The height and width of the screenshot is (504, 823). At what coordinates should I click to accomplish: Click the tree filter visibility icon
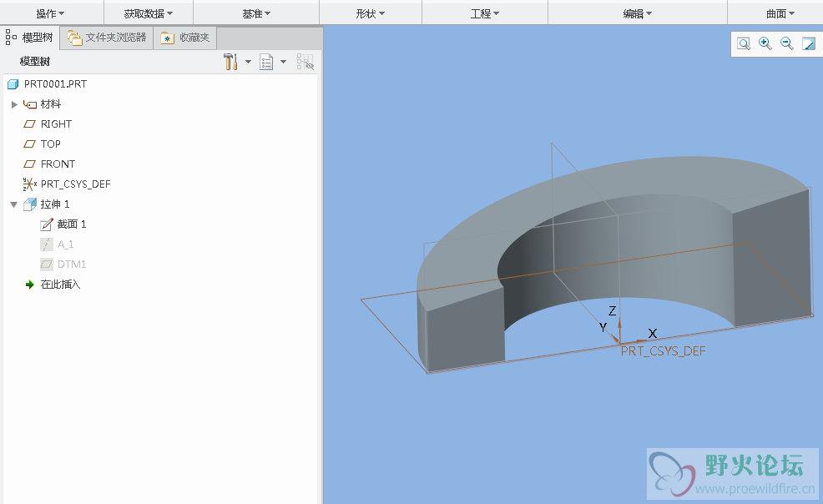305,62
